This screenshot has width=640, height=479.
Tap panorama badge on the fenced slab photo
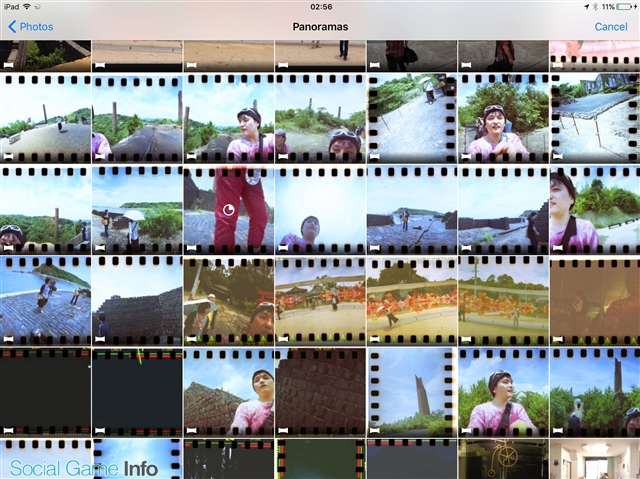[x=558, y=156]
